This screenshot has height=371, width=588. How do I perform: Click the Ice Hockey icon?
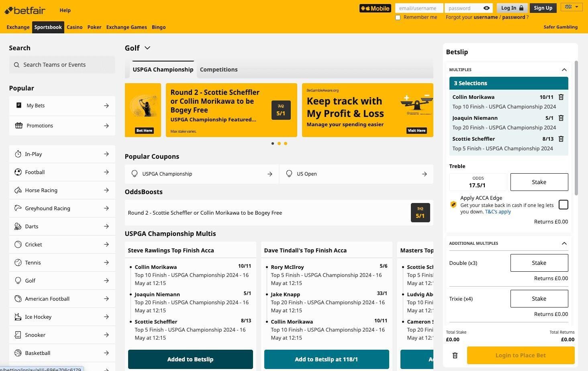(x=18, y=317)
